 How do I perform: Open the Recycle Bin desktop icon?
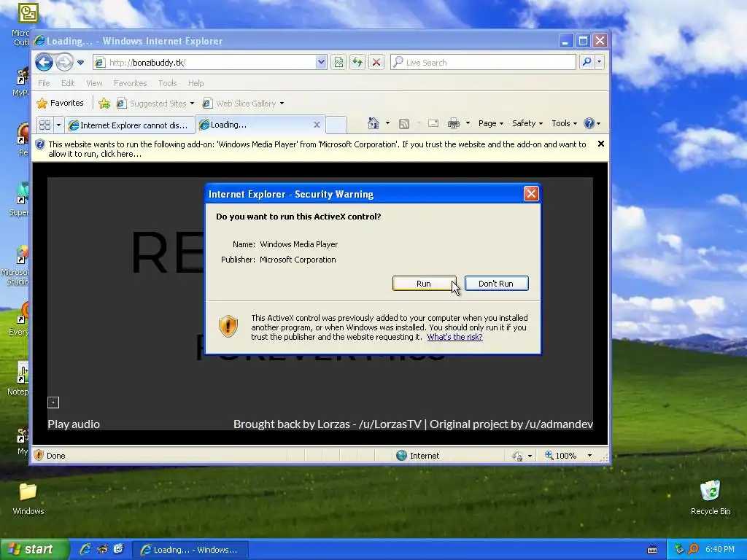(x=711, y=497)
